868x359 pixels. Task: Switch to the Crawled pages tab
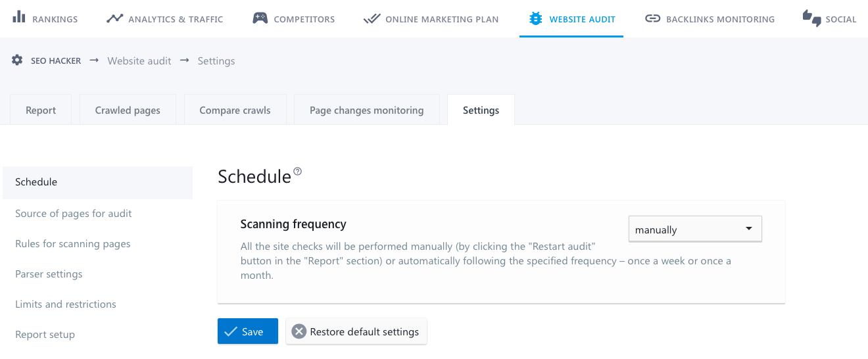[128, 110]
